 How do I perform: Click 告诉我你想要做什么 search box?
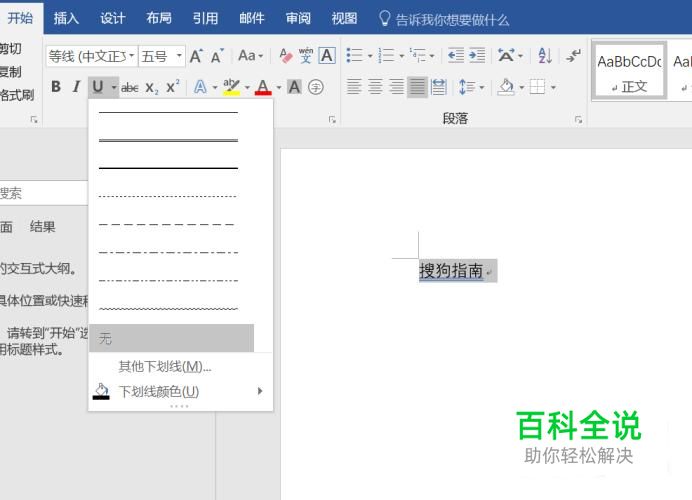444,19
